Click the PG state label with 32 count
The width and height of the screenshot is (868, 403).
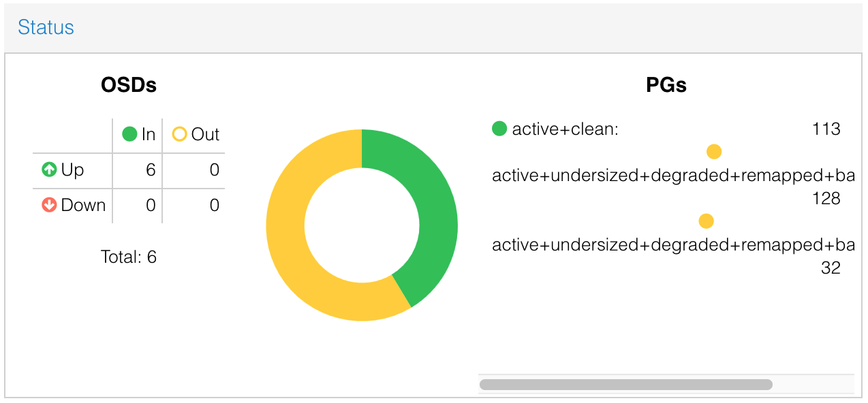point(673,244)
